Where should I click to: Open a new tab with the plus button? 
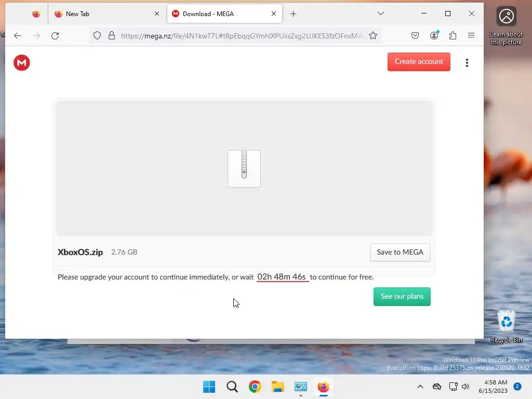(294, 14)
